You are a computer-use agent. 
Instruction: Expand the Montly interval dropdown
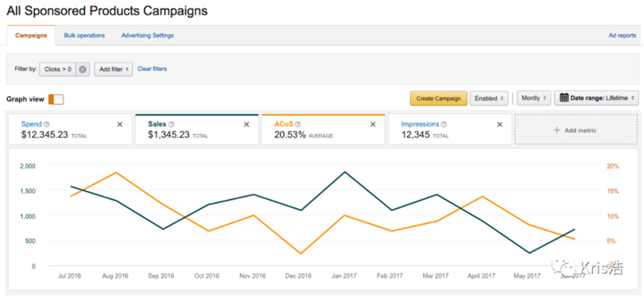[534, 99]
